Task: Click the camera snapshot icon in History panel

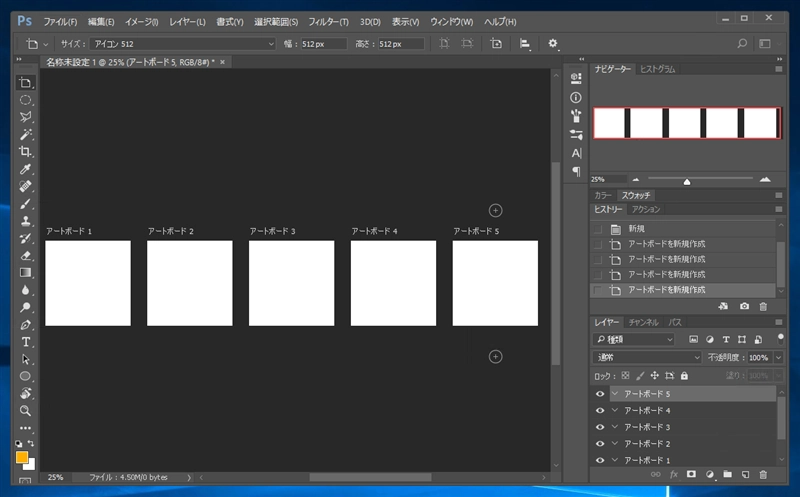Action: [745, 305]
